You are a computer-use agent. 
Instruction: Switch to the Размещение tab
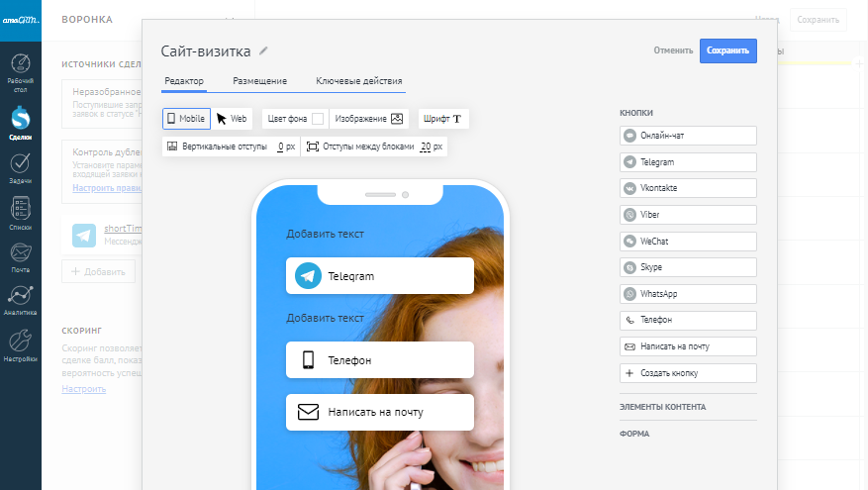coord(260,81)
